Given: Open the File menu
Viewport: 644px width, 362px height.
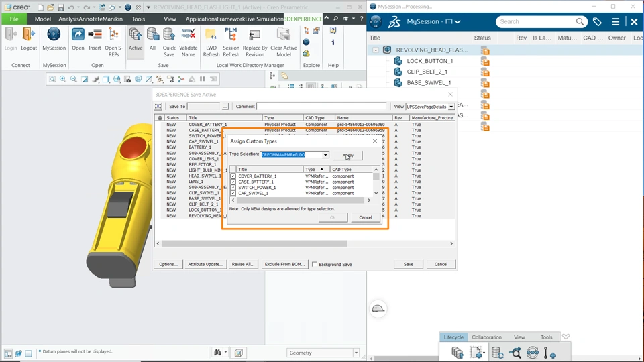Looking at the screenshot, I should click(x=13, y=19).
